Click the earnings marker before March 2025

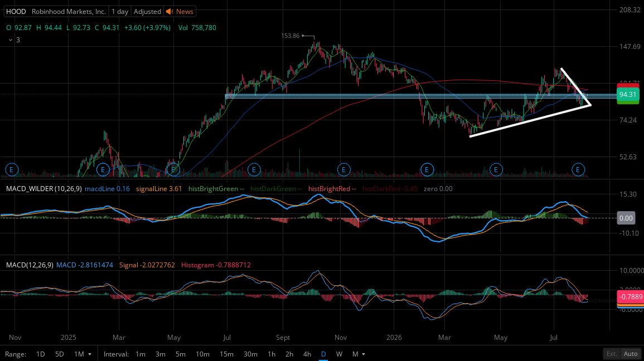[x=103, y=169]
